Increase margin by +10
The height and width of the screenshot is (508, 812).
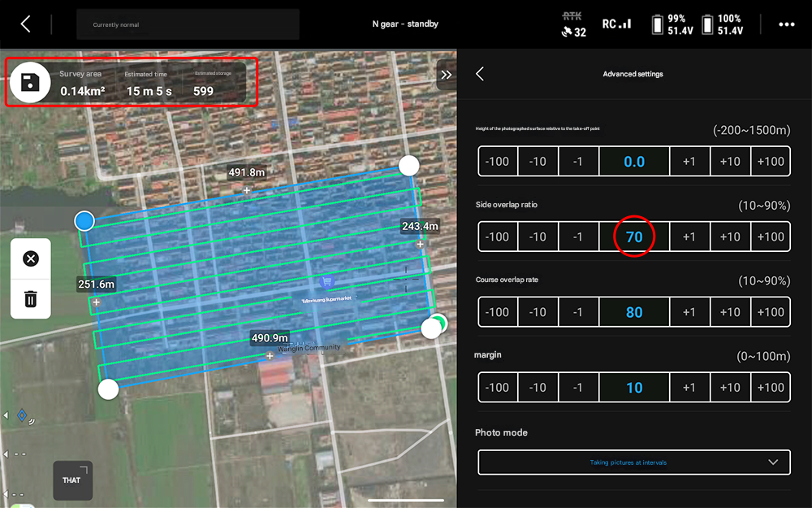click(729, 388)
